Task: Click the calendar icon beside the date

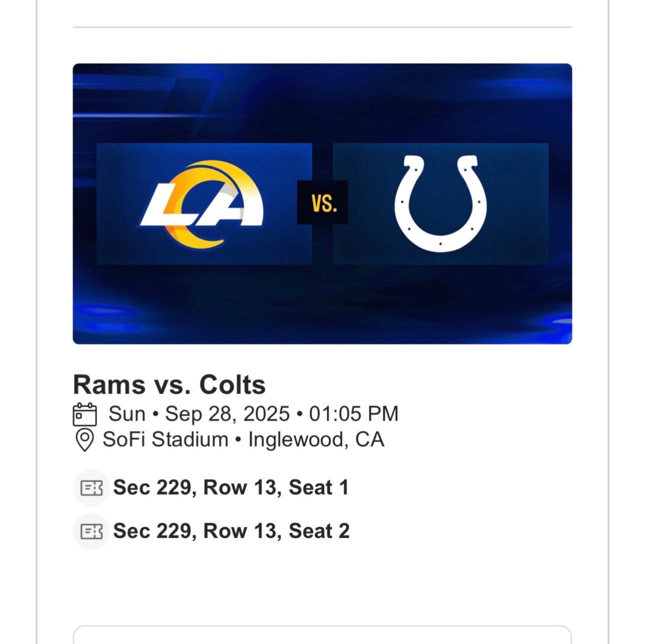Action: 85,414
